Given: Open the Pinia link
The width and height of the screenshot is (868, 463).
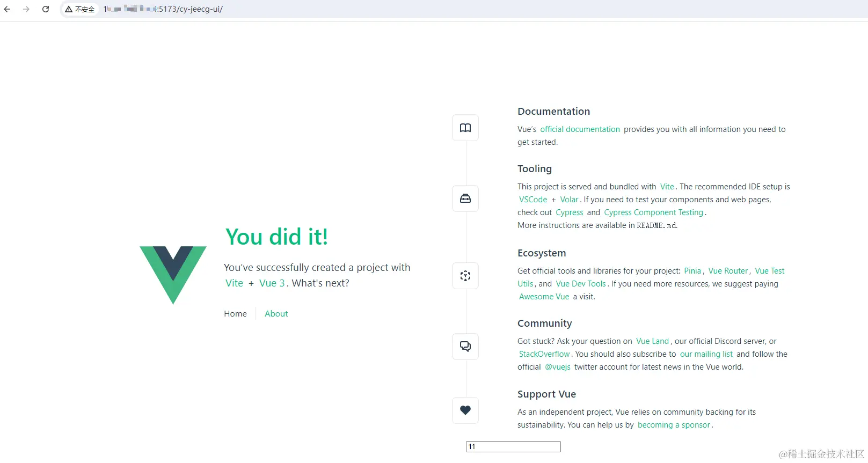Looking at the screenshot, I should coord(692,271).
